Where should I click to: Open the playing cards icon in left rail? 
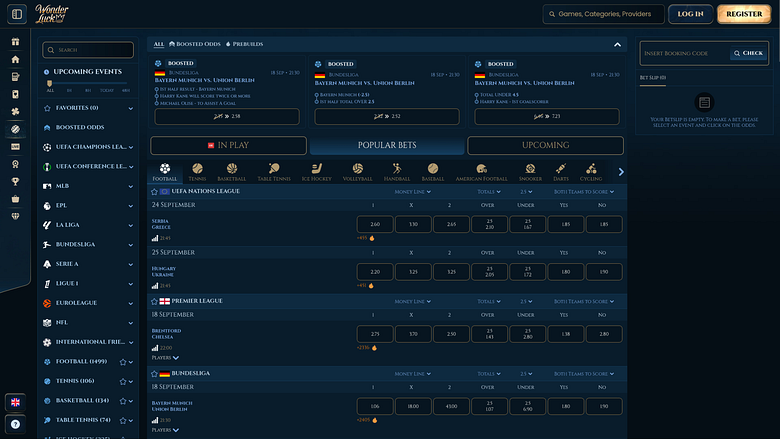click(15, 94)
